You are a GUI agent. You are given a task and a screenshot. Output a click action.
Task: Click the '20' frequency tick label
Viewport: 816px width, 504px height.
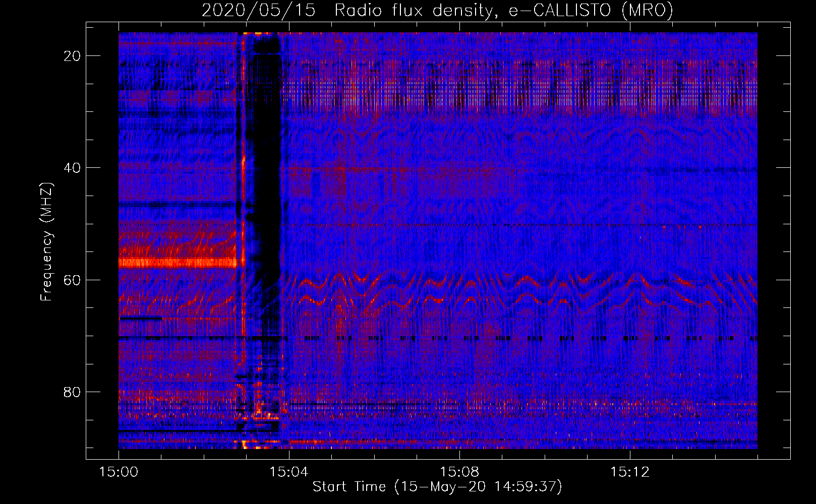coord(72,56)
